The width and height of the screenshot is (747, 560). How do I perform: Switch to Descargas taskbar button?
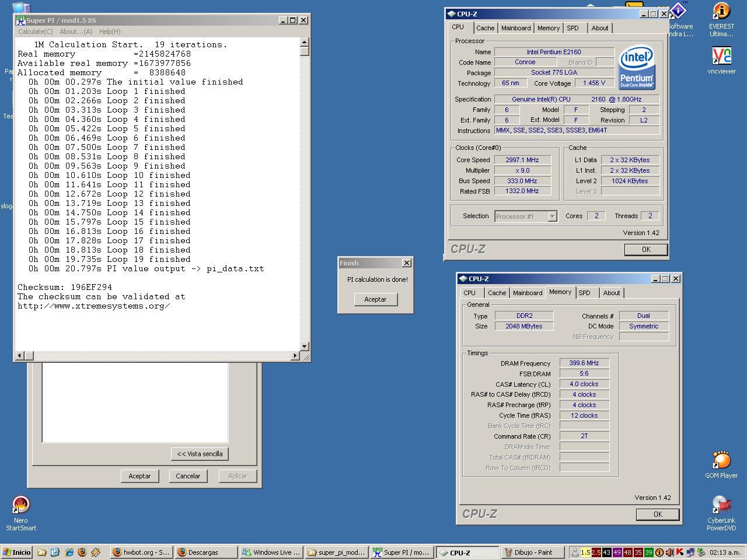point(206,552)
